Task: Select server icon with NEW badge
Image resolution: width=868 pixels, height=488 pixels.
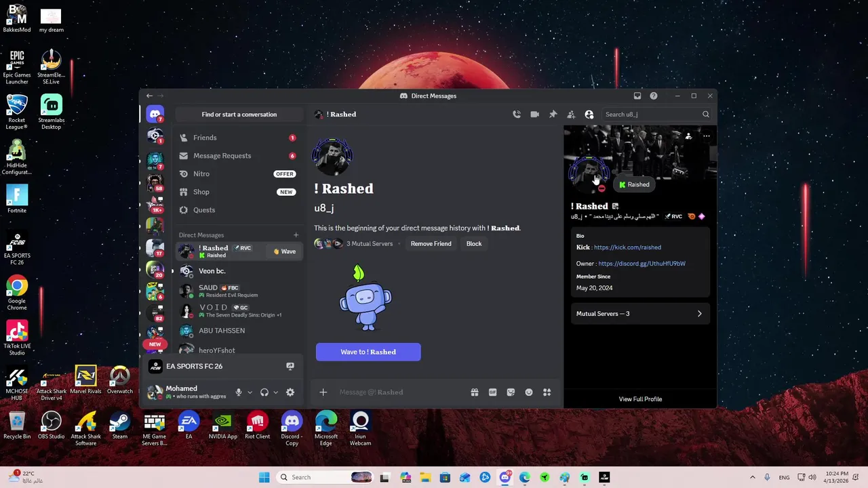Action: (155, 335)
